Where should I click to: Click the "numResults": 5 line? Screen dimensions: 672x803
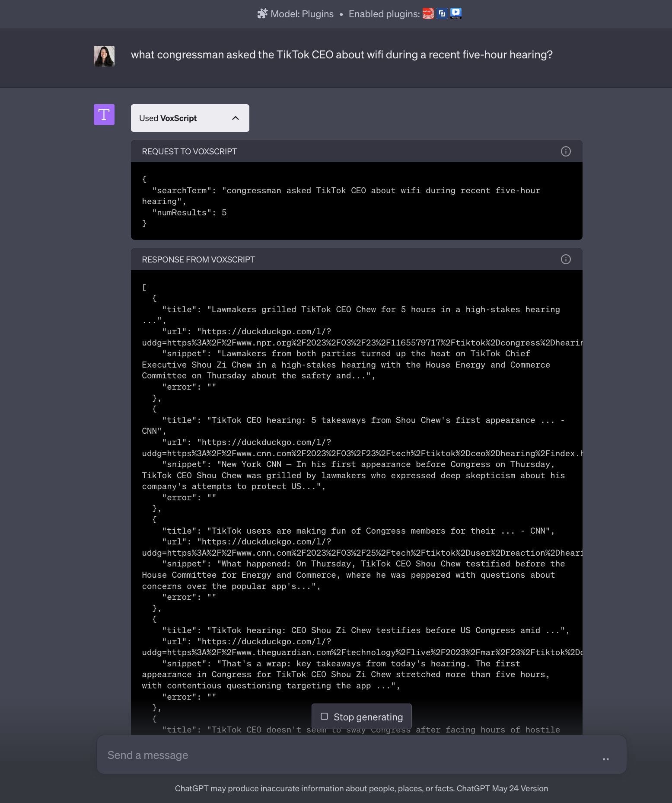tap(189, 213)
